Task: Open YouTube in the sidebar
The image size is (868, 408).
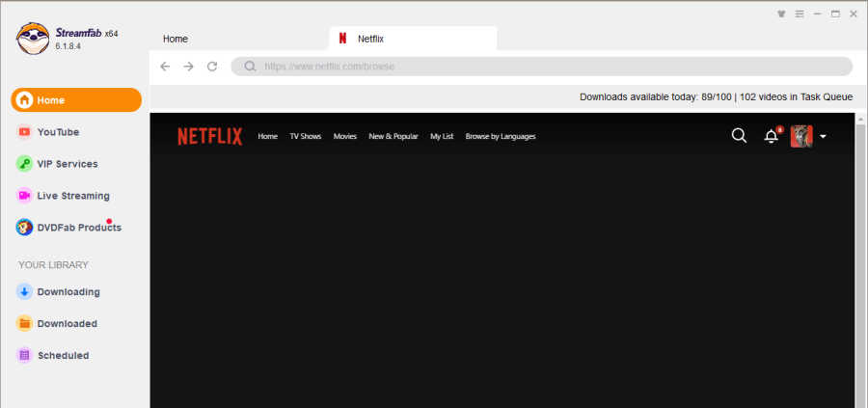Action: pos(58,132)
